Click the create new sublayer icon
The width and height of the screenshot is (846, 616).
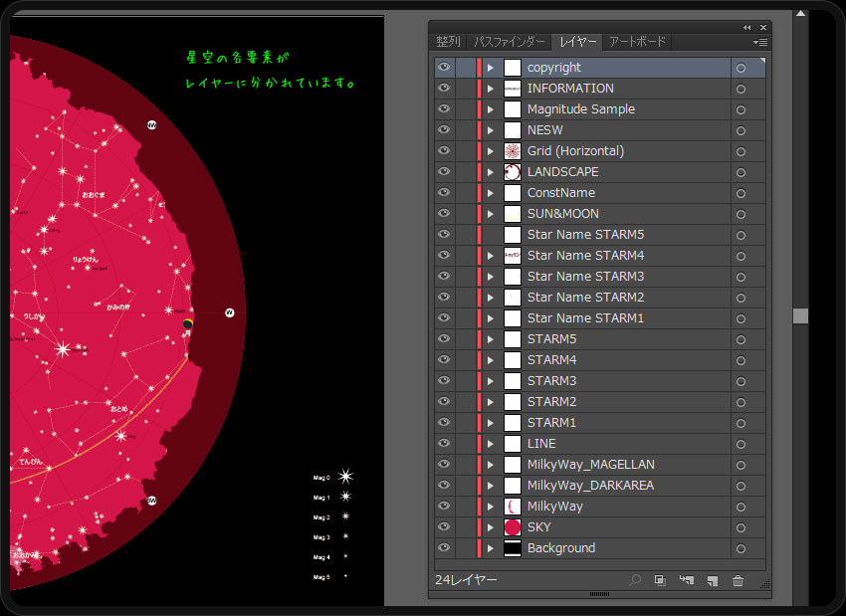coord(687,580)
